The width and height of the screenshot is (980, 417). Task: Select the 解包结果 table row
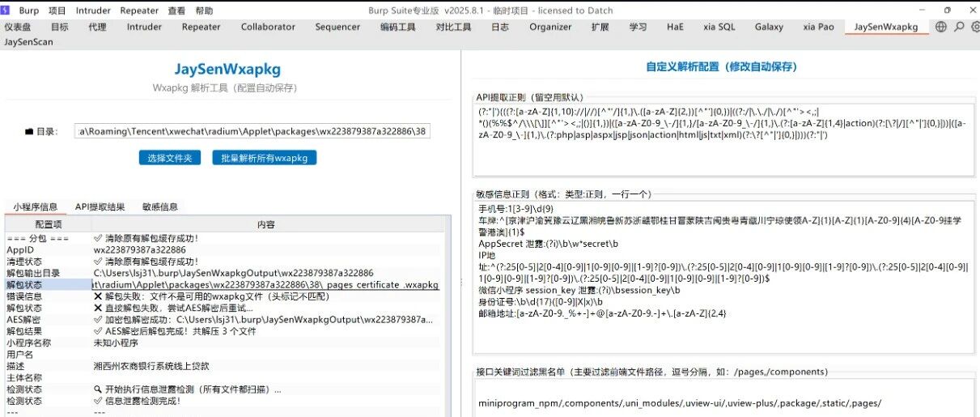[225, 331]
